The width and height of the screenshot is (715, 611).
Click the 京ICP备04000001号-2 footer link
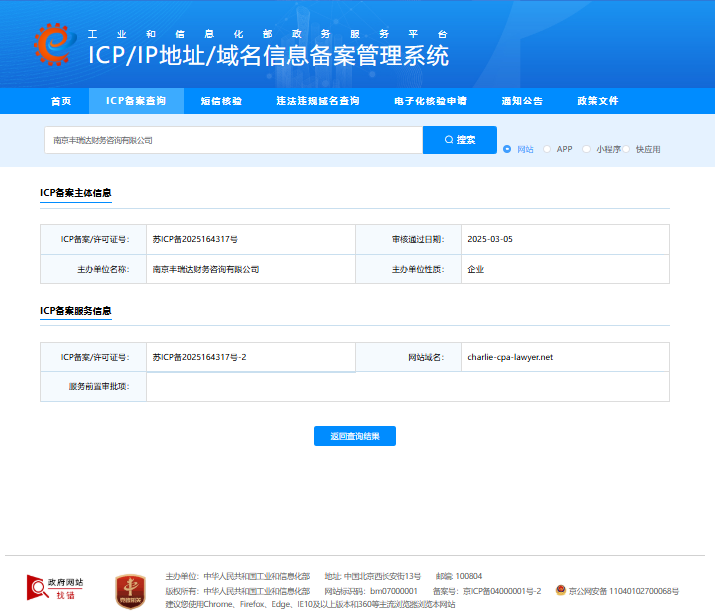(501, 591)
